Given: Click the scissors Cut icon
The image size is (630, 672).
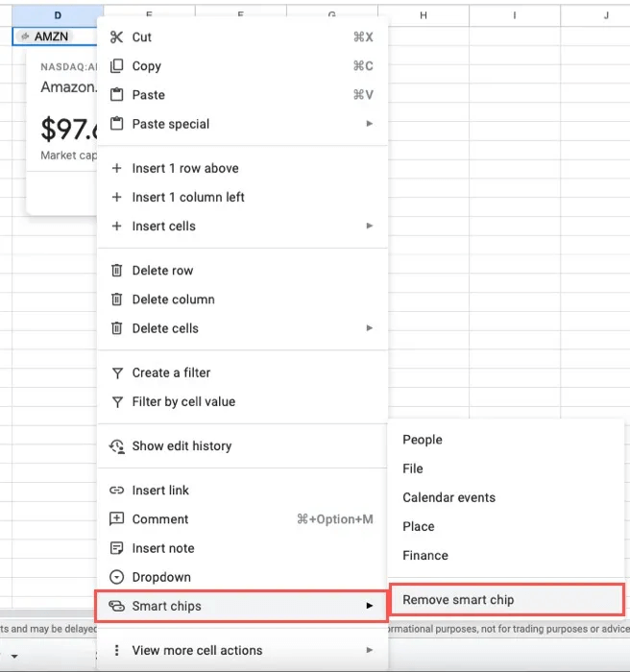Looking at the screenshot, I should coord(116,37).
